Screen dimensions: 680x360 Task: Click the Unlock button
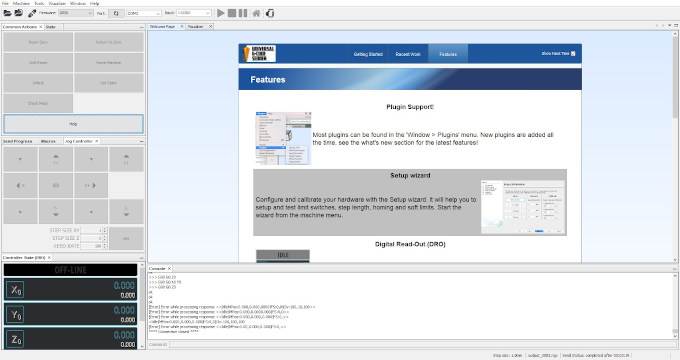click(38, 83)
